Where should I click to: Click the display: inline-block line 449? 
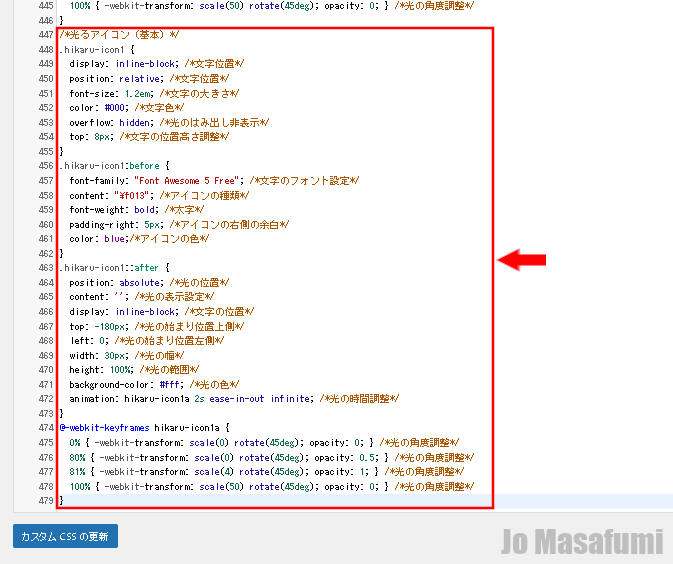pos(157,64)
